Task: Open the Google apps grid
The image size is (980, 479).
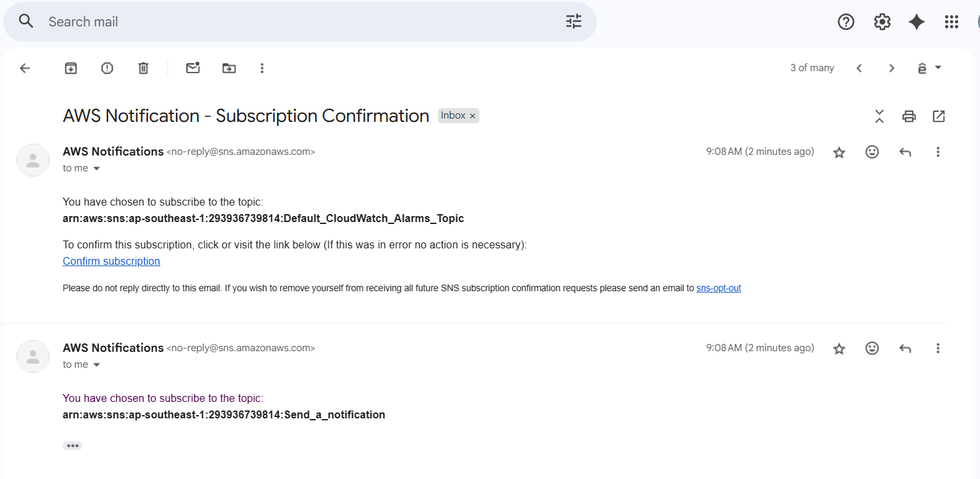Action: click(x=951, y=22)
